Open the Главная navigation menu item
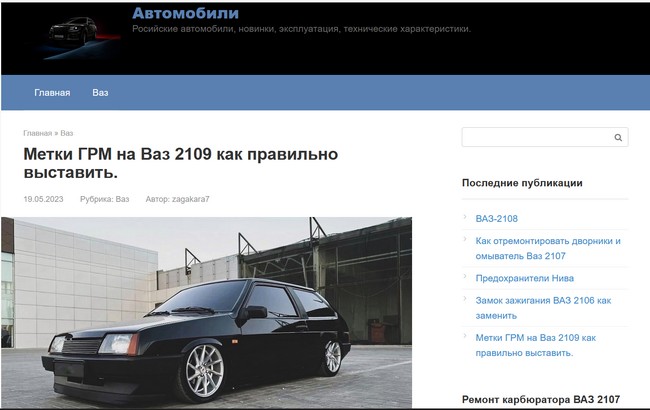This screenshot has height=410, width=650. [x=52, y=93]
